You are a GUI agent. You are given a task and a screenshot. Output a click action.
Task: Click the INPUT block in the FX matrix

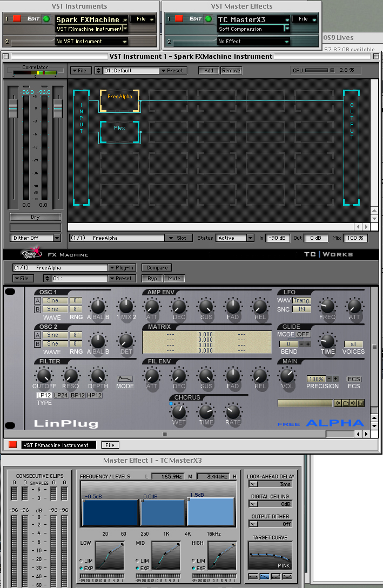[82, 148]
